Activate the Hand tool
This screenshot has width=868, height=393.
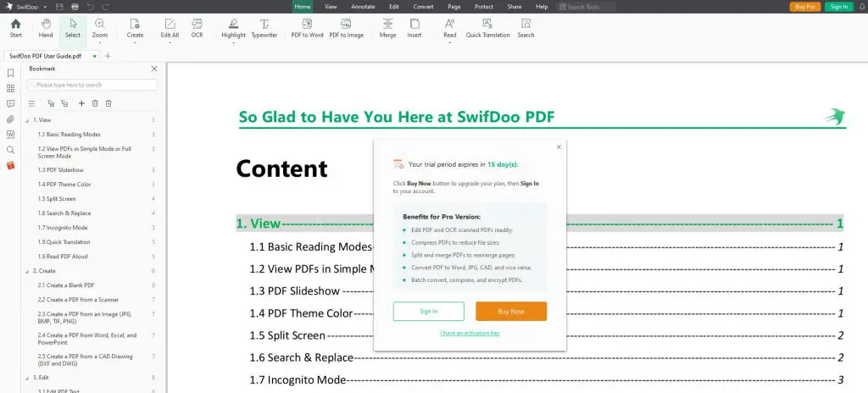pyautogui.click(x=46, y=28)
